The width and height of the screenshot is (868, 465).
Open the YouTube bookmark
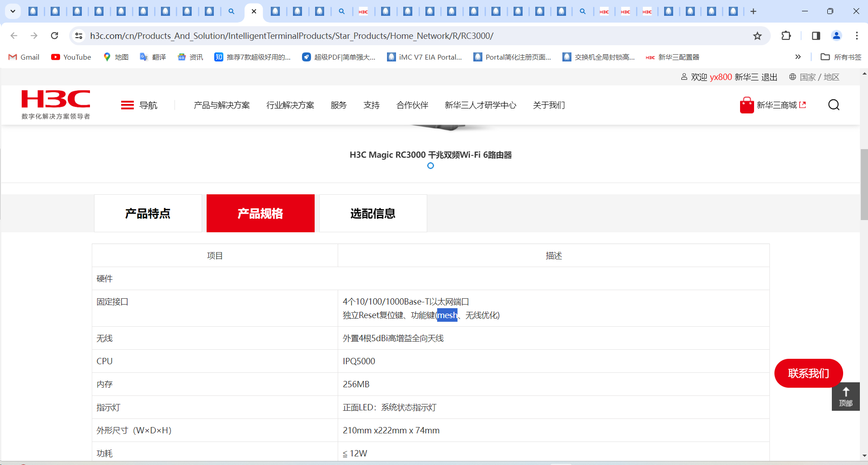pos(71,57)
